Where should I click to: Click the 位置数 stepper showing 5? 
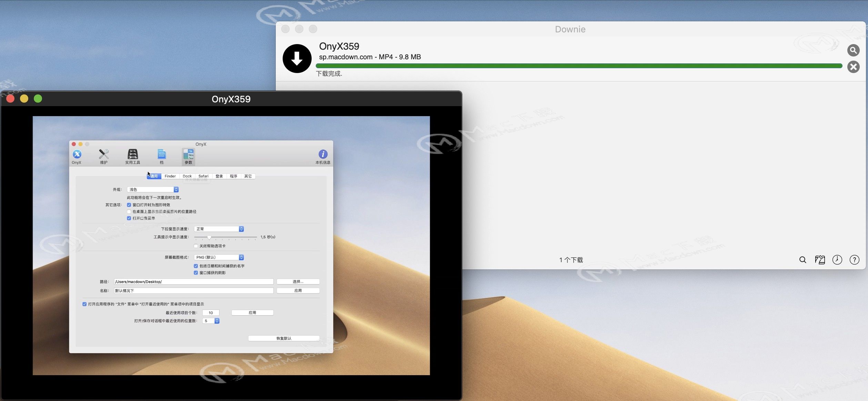point(217,321)
